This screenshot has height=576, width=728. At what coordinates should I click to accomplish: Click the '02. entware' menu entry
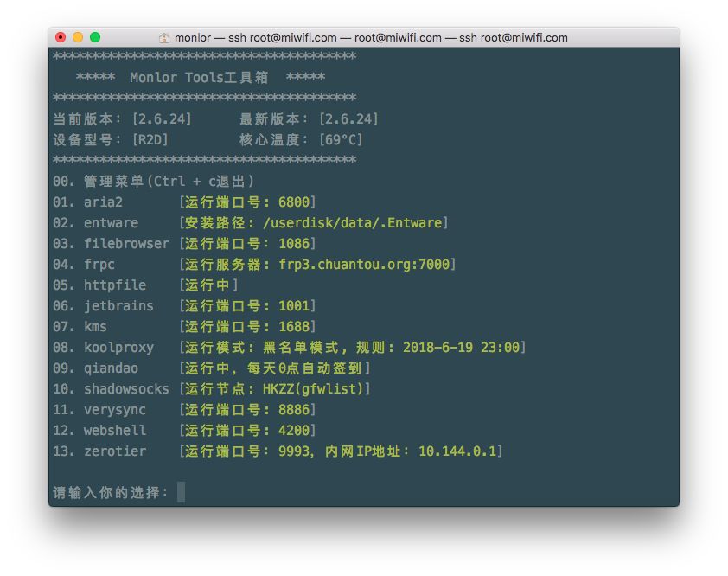coord(95,223)
